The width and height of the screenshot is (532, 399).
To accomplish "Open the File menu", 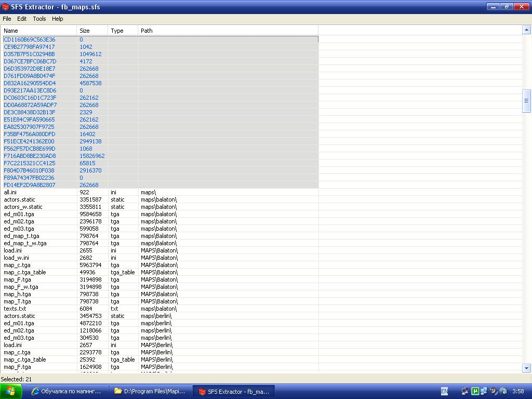I will 7,19.
